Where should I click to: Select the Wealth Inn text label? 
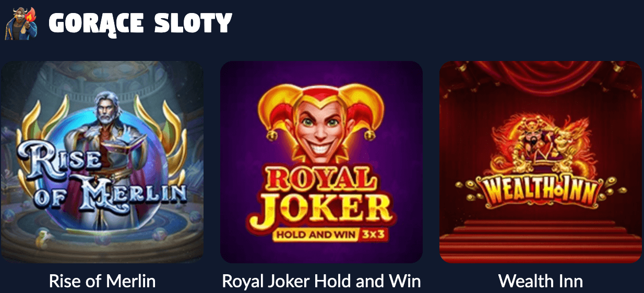(541, 281)
